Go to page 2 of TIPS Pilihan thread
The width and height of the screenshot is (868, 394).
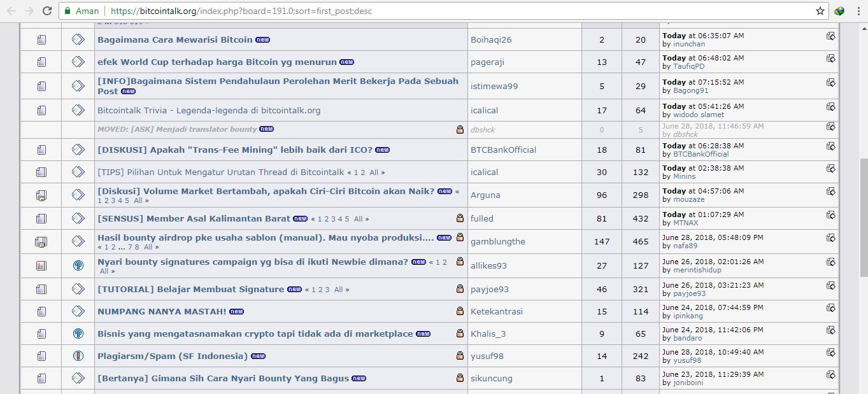click(x=363, y=172)
